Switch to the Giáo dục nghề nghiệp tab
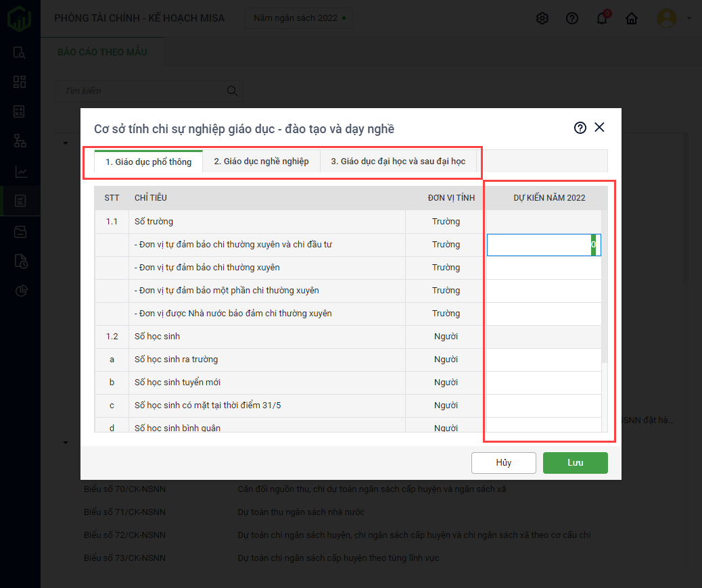 pos(261,162)
